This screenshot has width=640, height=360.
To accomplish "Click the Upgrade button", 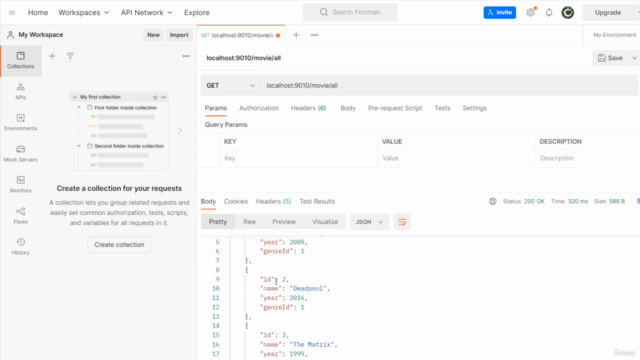I will click(x=607, y=13).
